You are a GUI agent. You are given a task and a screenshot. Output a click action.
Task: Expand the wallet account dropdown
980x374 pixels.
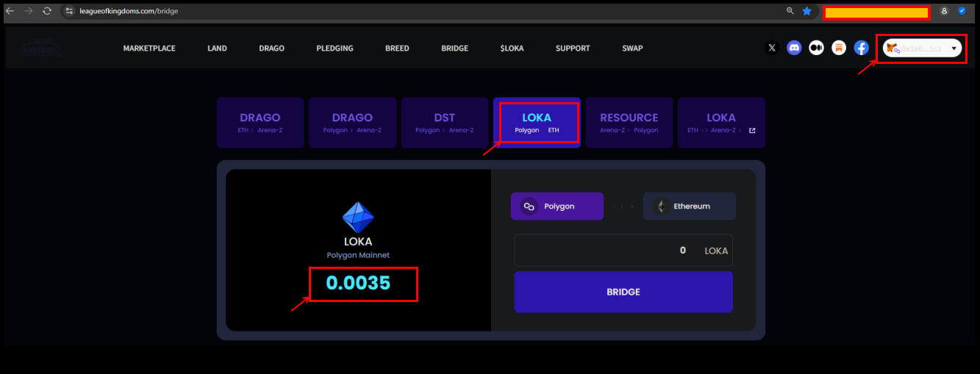click(x=954, y=48)
